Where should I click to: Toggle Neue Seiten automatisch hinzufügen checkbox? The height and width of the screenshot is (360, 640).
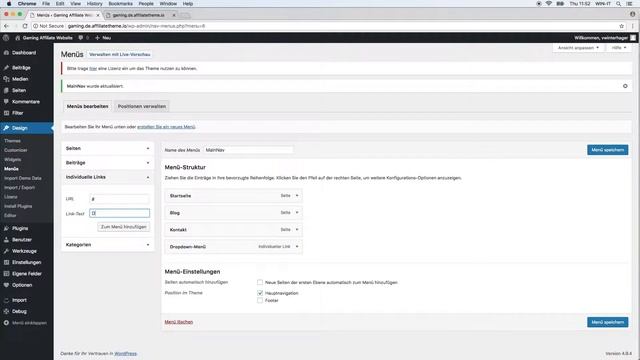[260, 282]
